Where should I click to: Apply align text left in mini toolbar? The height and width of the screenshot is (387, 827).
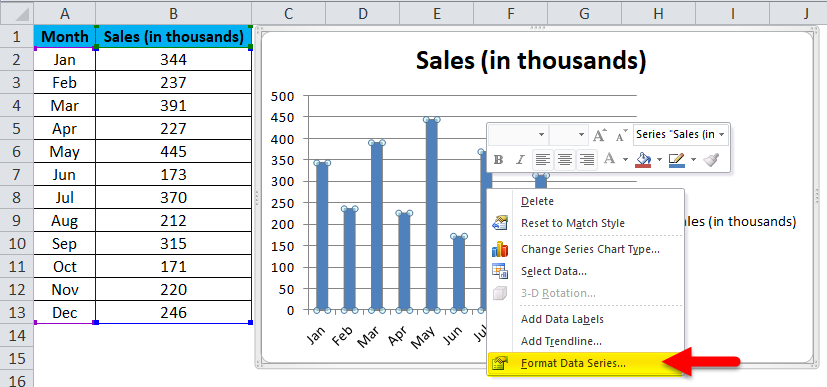tap(542, 159)
